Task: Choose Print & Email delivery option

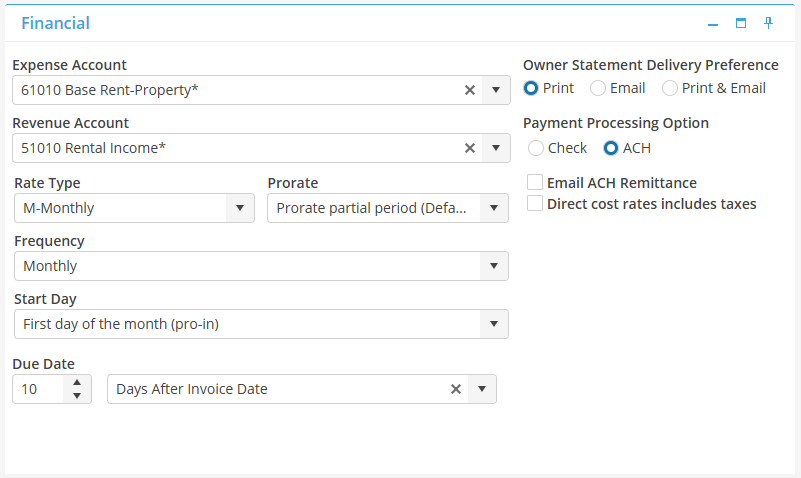Action: click(x=670, y=88)
